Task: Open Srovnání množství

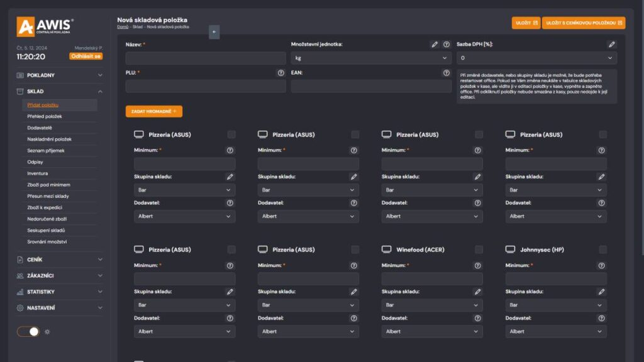Action: (x=47, y=242)
